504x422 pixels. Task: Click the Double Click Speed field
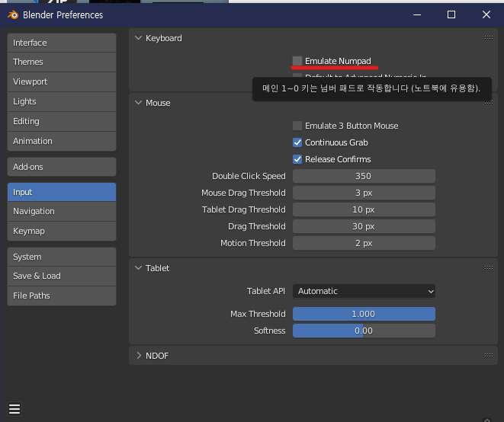pos(364,176)
